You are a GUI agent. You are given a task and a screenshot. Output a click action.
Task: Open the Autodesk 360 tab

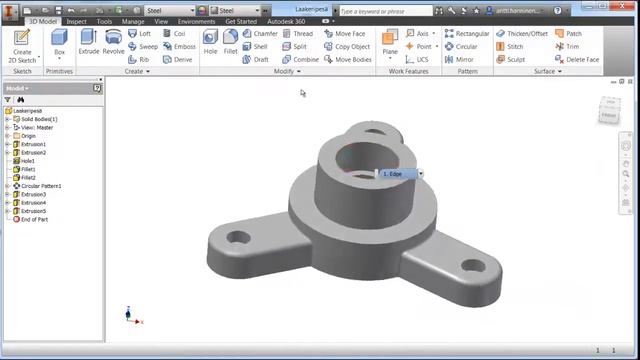point(286,21)
